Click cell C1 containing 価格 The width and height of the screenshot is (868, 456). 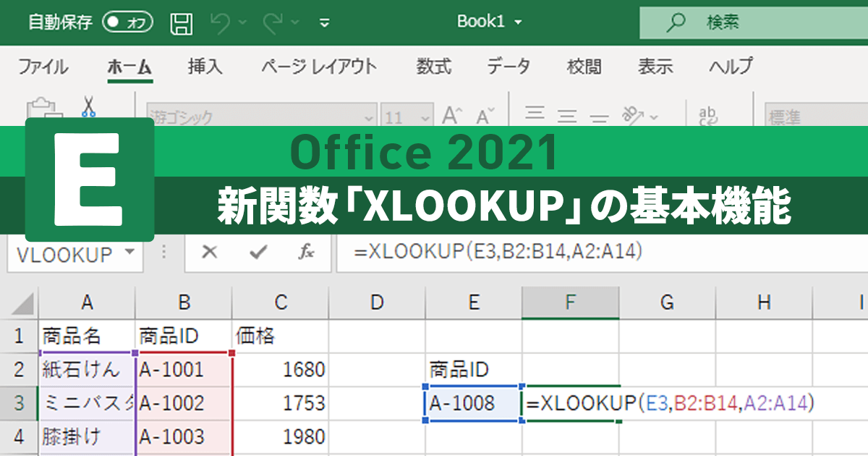tap(281, 336)
